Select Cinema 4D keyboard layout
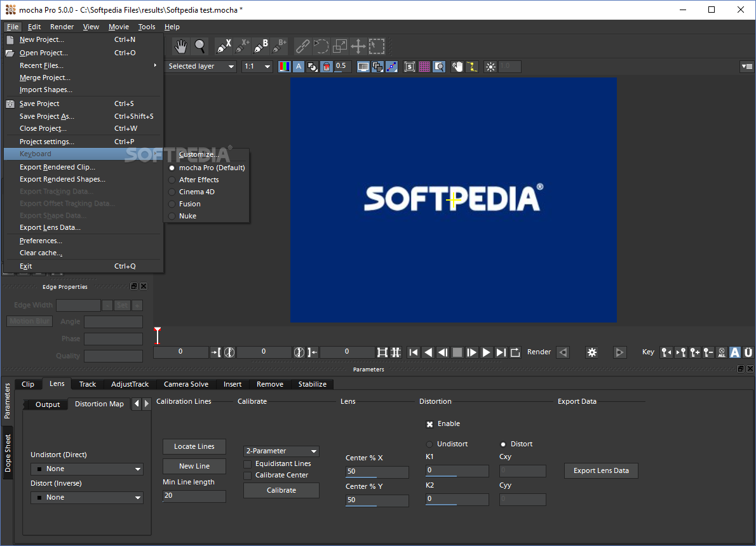 (x=207, y=192)
